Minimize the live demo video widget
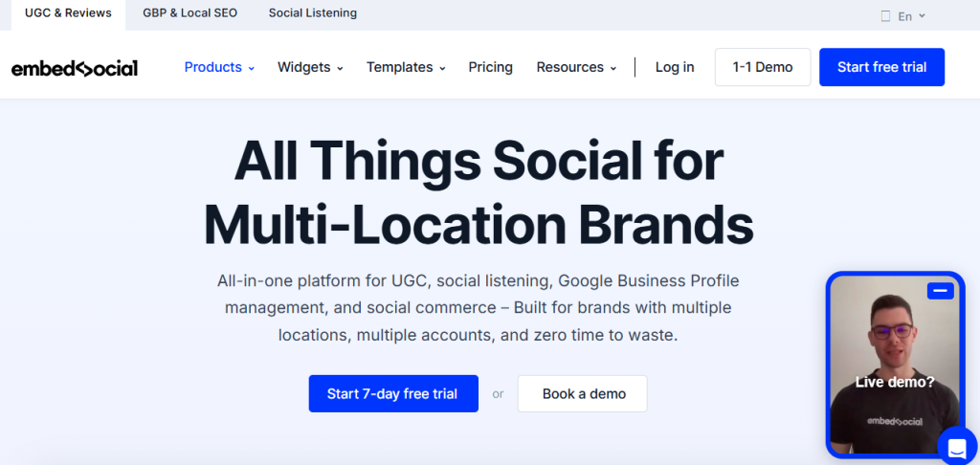The width and height of the screenshot is (980, 465). pyautogui.click(x=940, y=290)
